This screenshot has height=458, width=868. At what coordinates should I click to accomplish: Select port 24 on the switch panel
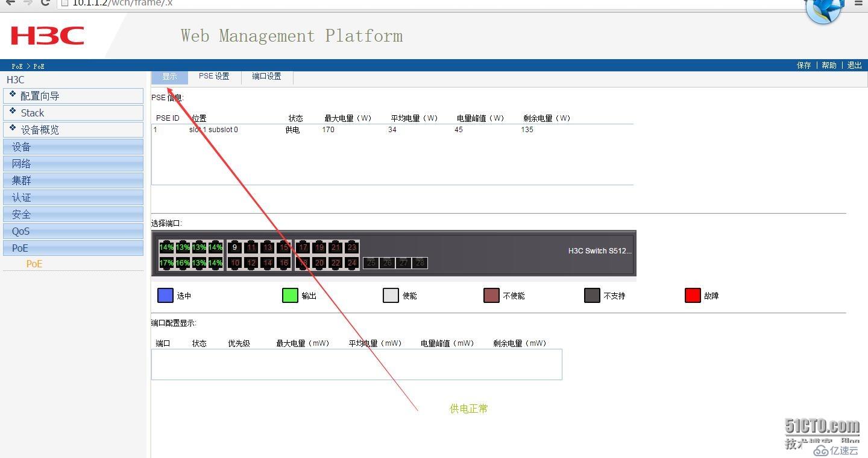click(x=352, y=263)
